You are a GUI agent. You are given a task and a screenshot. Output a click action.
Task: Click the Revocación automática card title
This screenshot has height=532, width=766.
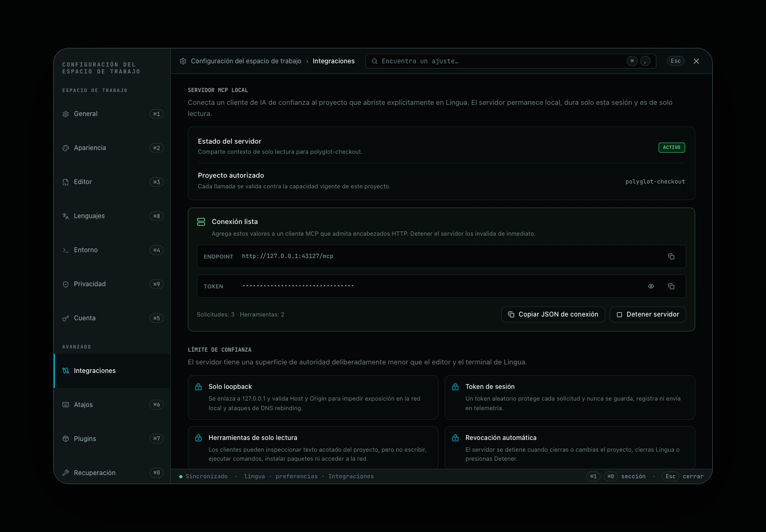501,438
